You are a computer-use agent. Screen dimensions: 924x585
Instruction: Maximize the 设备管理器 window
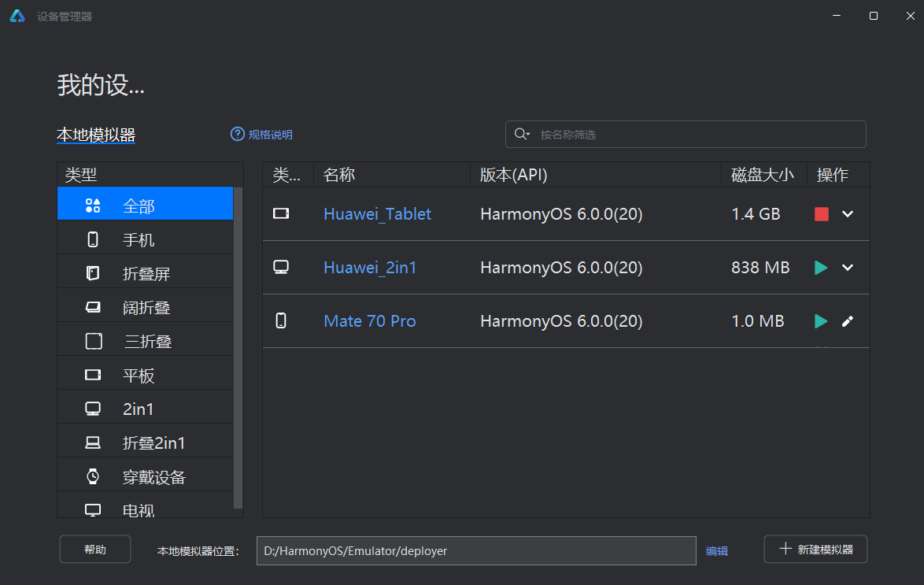(x=874, y=16)
